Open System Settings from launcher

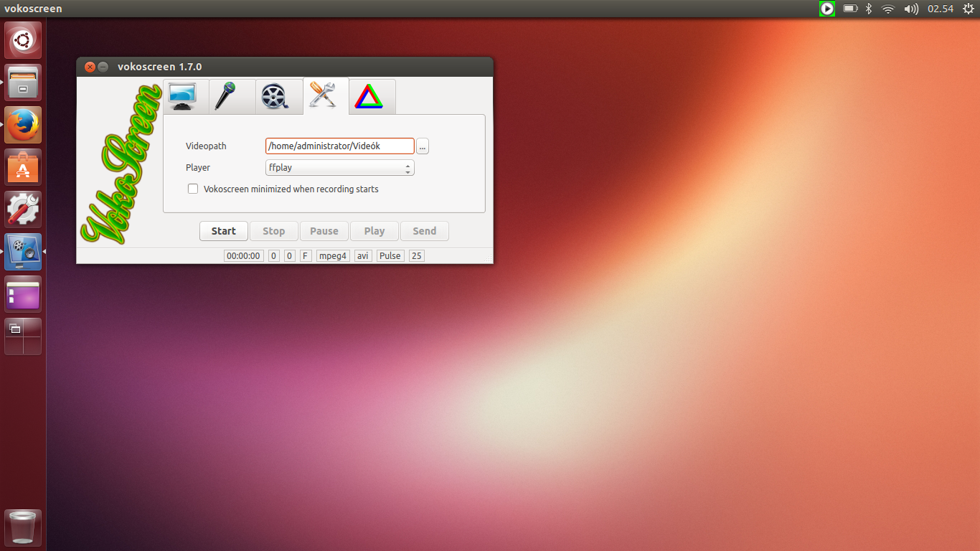tap(23, 209)
